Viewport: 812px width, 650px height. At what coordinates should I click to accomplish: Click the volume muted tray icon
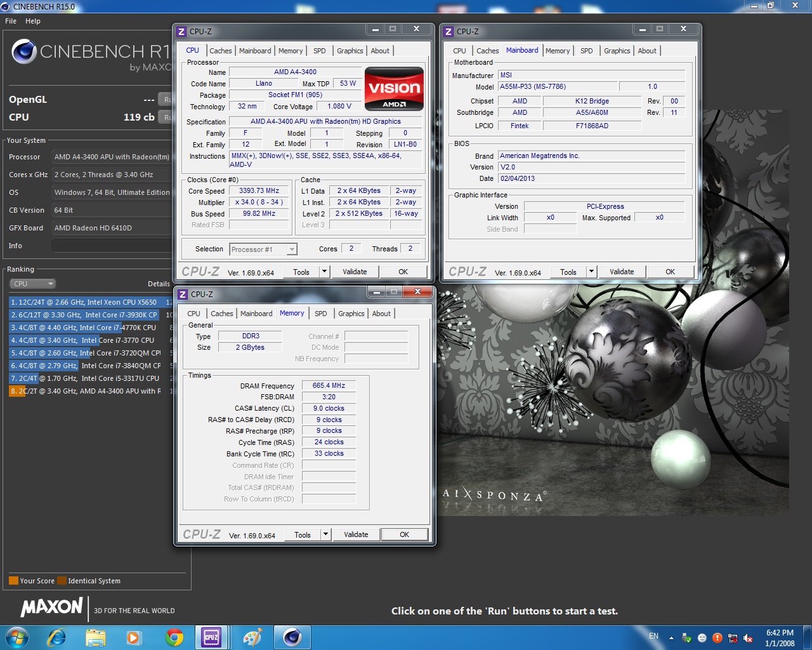[748, 638]
